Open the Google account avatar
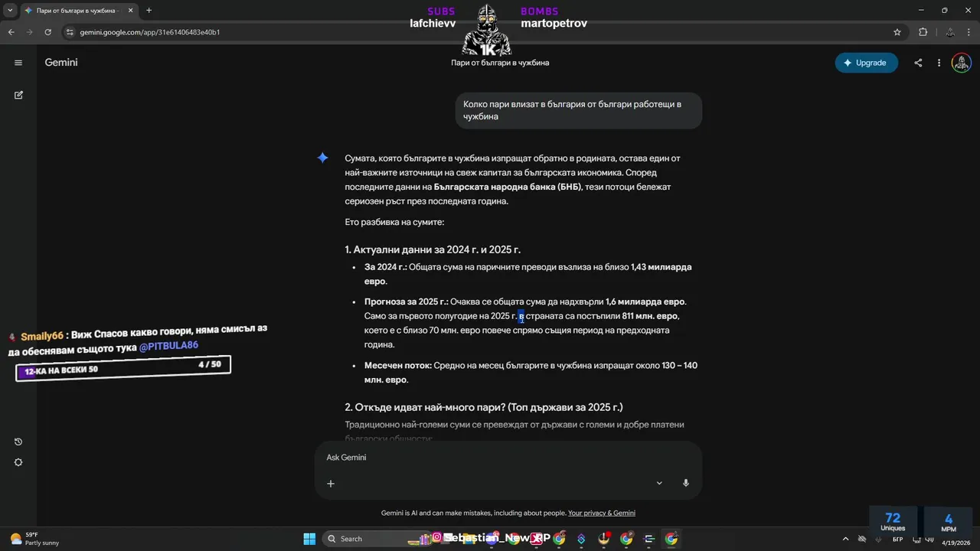Image resolution: width=980 pixels, height=551 pixels. (x=962, y=63)
